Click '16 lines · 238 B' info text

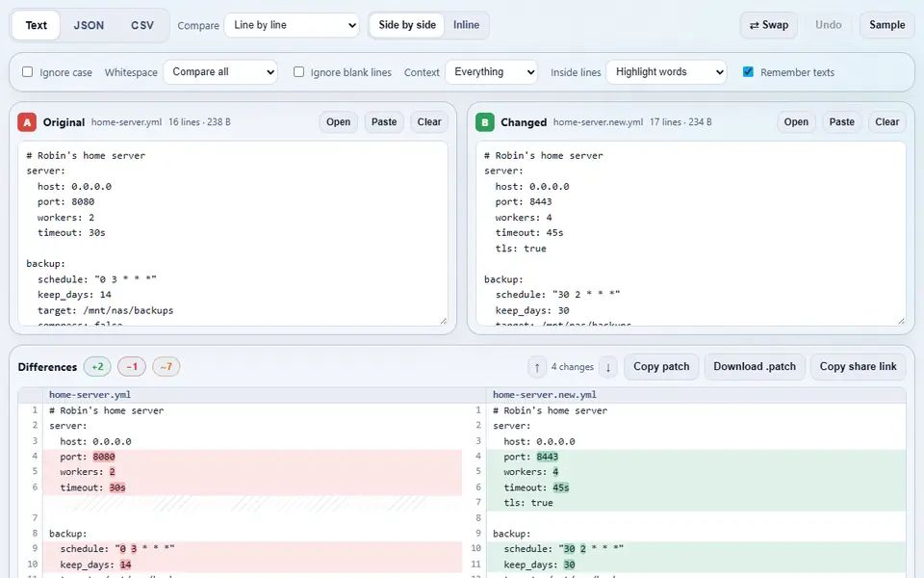pyautogui.click(x=199, y=122)
